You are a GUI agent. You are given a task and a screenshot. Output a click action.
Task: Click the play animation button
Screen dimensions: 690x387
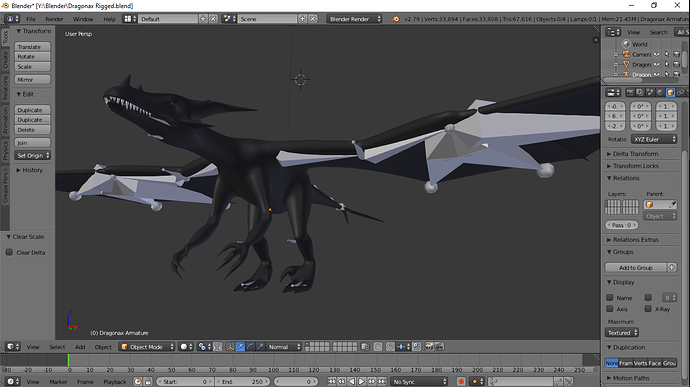coord(361,381)
